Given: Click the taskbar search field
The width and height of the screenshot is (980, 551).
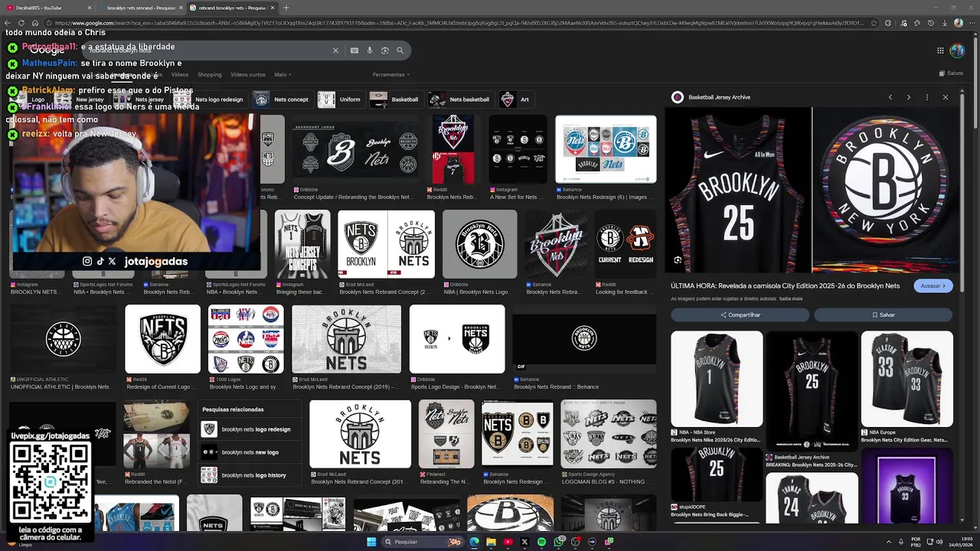Looking at the screenshot, I should pyautogui.click(x=423, y=542).
